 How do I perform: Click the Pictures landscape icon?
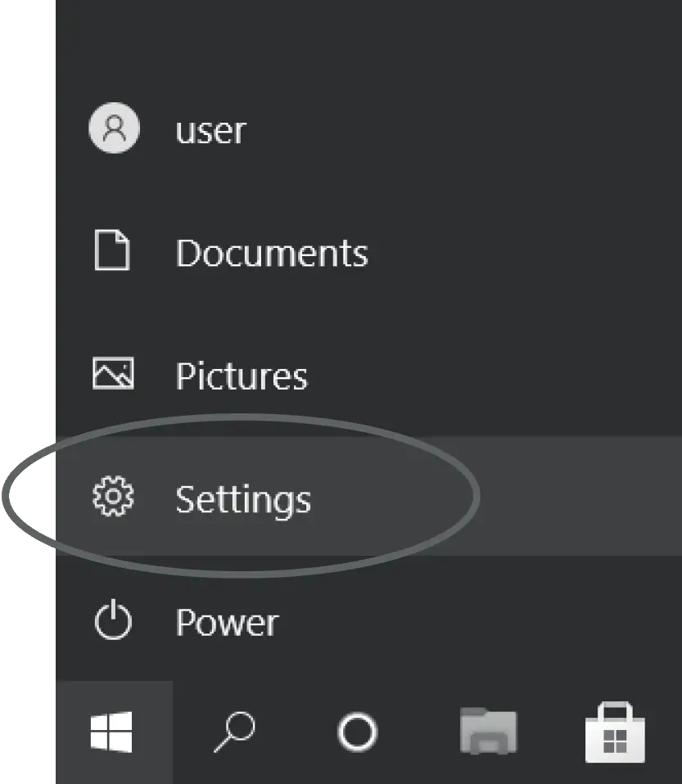click(113, 375)
